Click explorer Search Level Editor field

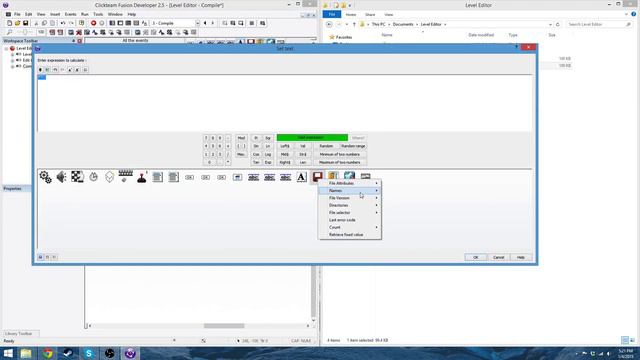(599, 24)
